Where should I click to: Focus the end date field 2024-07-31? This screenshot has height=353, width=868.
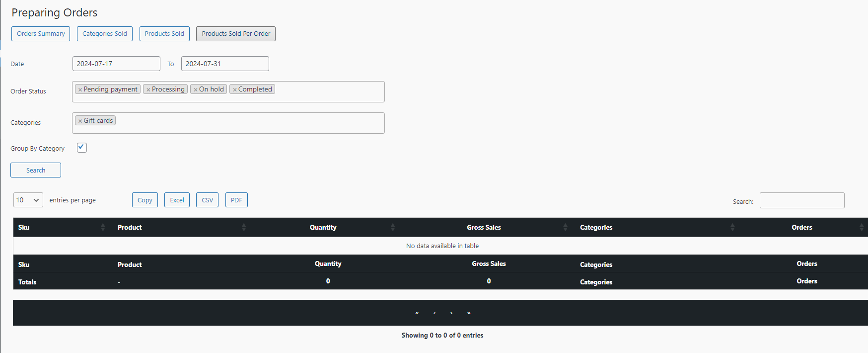click(225, 64)
